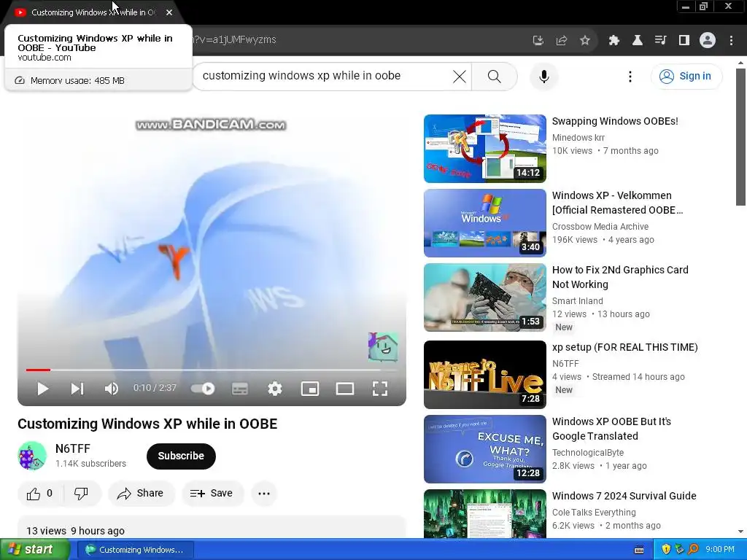The image size is (747, 560).
Task: Open video settings gear
Action: (275, 389)
